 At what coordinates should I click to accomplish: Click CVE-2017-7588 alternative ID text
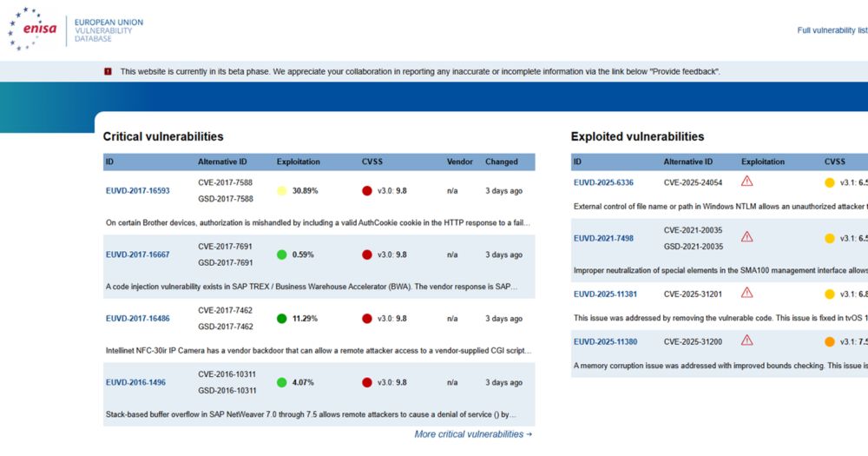[x=226, y=183]
